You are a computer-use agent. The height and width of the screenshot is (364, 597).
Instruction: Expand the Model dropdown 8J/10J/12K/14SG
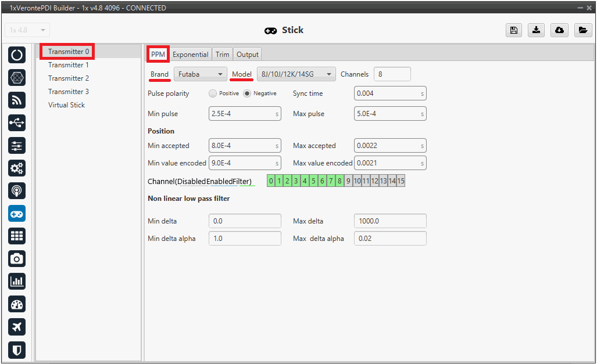point(296,74)
